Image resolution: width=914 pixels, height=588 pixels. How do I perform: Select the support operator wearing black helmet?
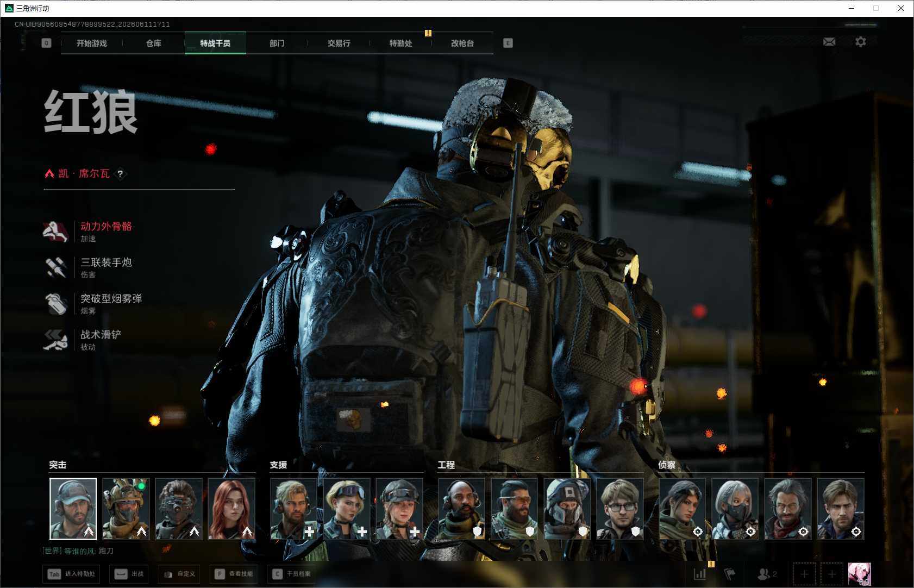[399, 509]
